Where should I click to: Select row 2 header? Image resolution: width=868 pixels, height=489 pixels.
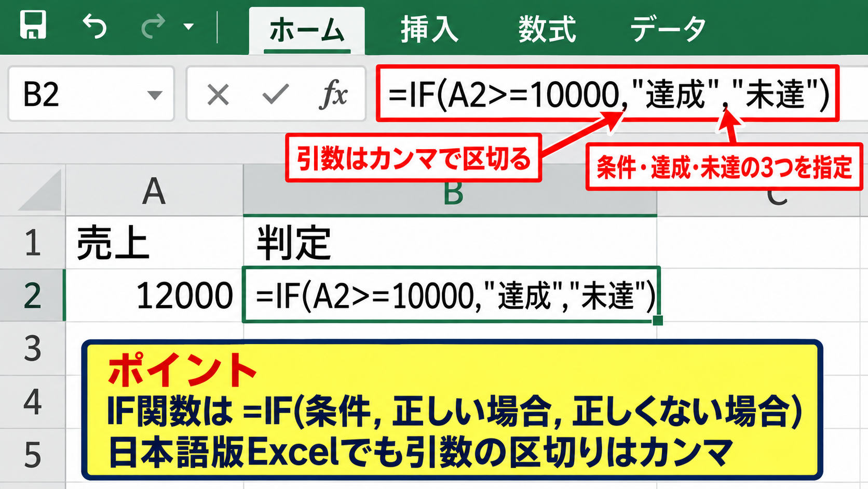coord(32,295)
